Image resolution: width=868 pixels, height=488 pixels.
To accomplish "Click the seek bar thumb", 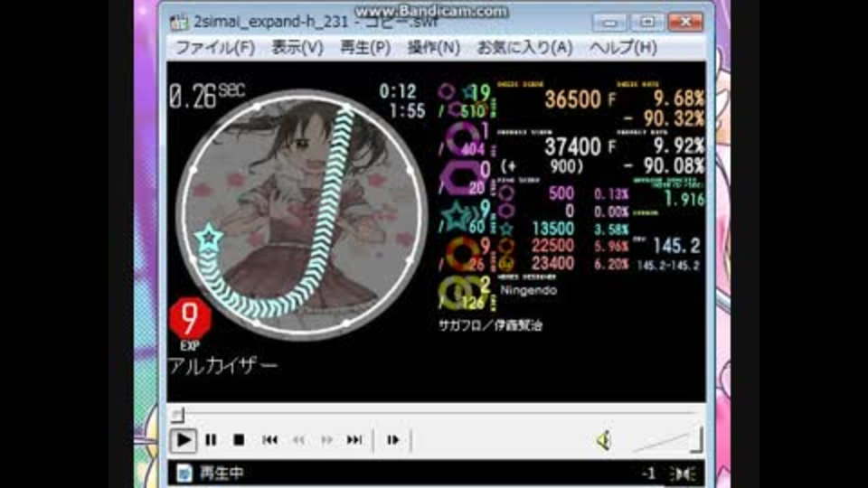I will click(x=177, y=414).
